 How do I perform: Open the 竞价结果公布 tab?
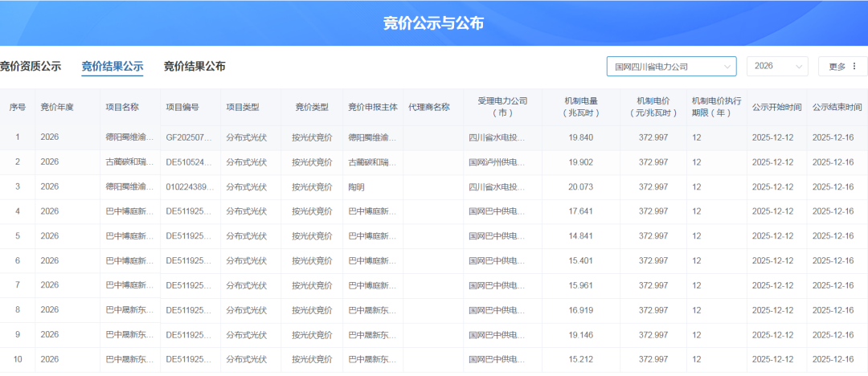click(x=194, y=67)
